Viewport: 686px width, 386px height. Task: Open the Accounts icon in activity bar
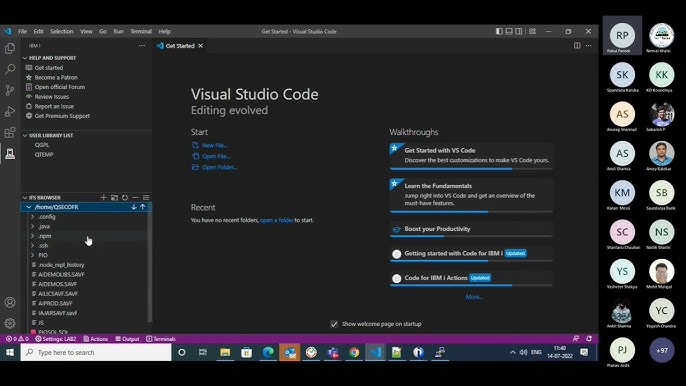click(x=10, y=302)
